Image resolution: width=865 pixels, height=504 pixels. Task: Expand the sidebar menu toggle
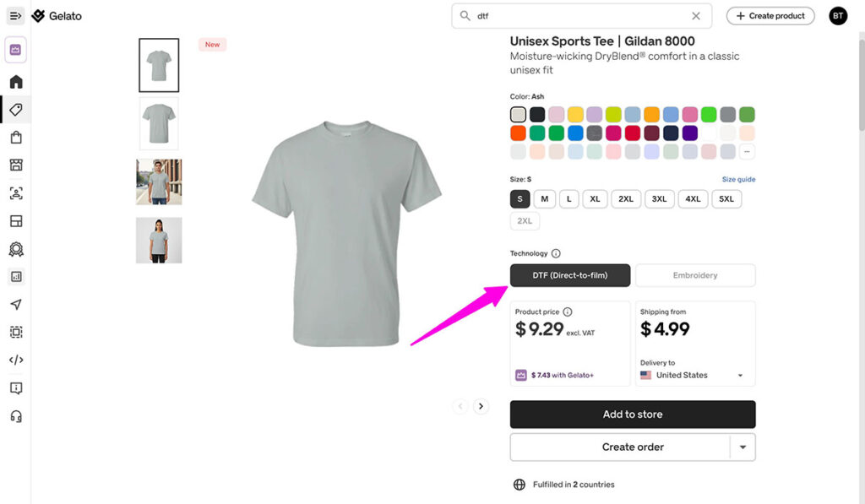16,16
